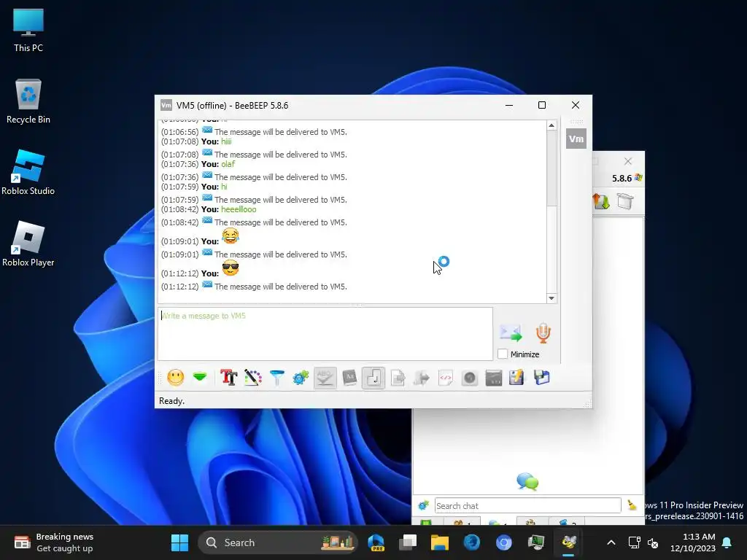Click the dark gray window toolbar icon
The height and width of the screenshot is (560, 747).
point(494,378)
